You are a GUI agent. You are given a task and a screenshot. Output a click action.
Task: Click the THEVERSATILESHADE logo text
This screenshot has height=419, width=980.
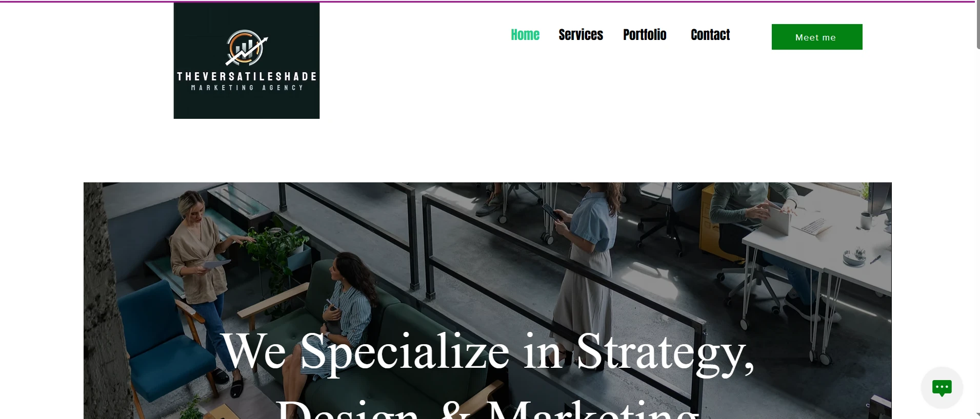tap(247, 77)
